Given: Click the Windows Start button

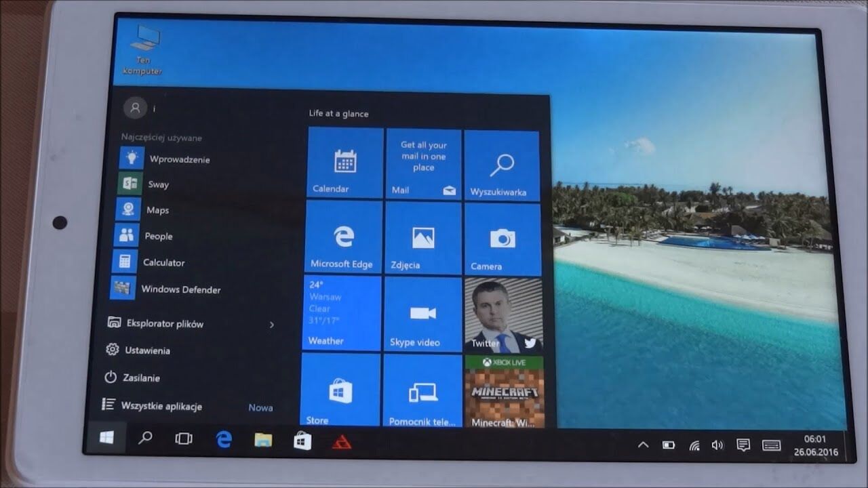Looking at the screenshot, I should (x=106, y=438).
